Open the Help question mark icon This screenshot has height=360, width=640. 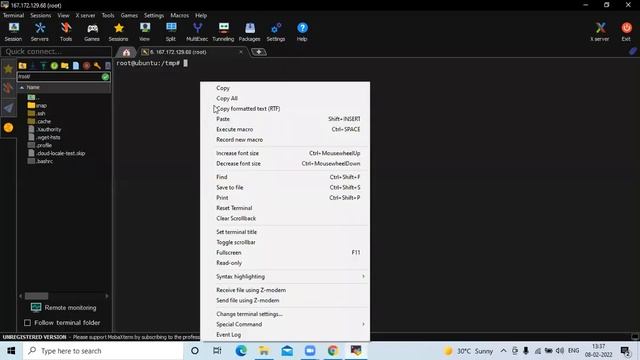click(x=302, y=32)
